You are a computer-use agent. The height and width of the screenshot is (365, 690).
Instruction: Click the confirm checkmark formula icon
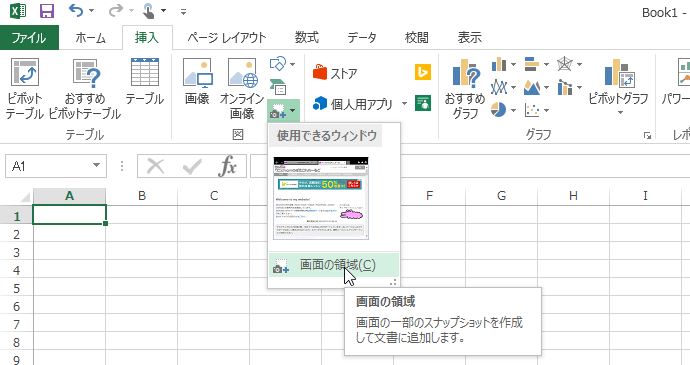[192, 166]
